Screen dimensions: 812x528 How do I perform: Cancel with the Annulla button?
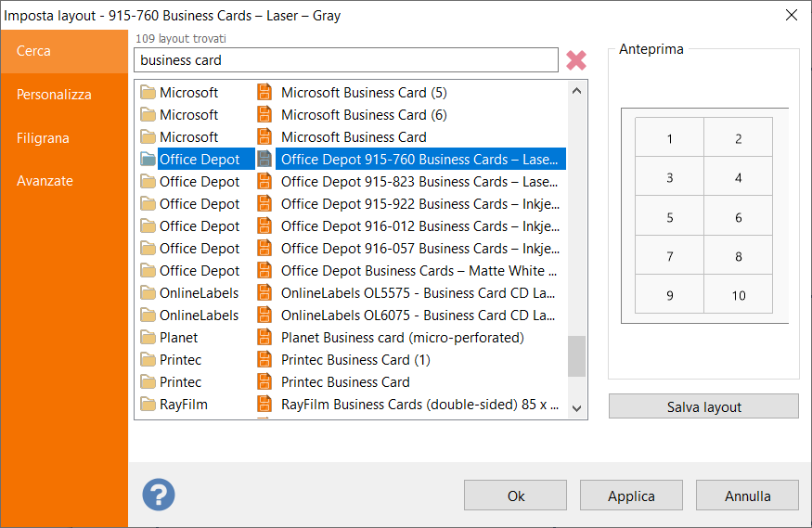click(x=747, y=496)
